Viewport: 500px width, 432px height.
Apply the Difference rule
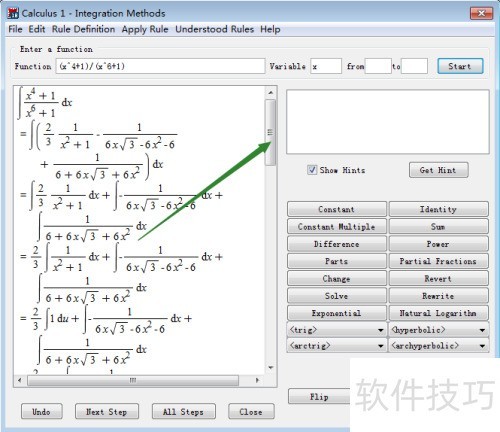(x=337, y=244)
